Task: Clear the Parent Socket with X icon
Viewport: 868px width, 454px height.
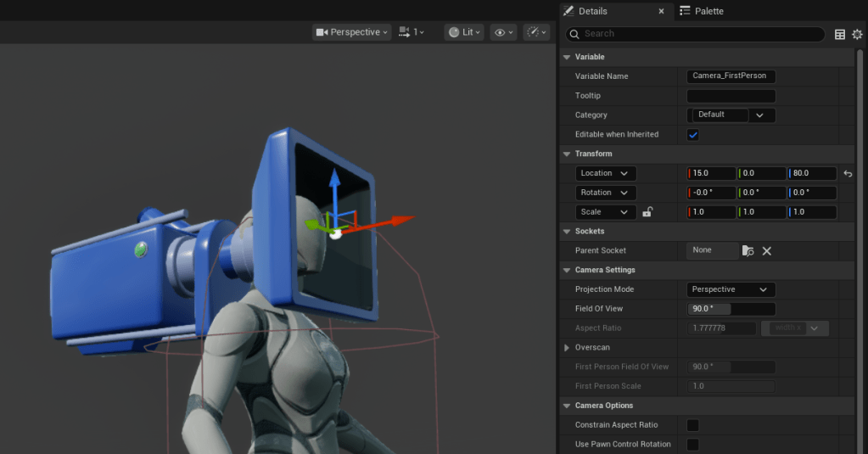Action: [766, 251]
